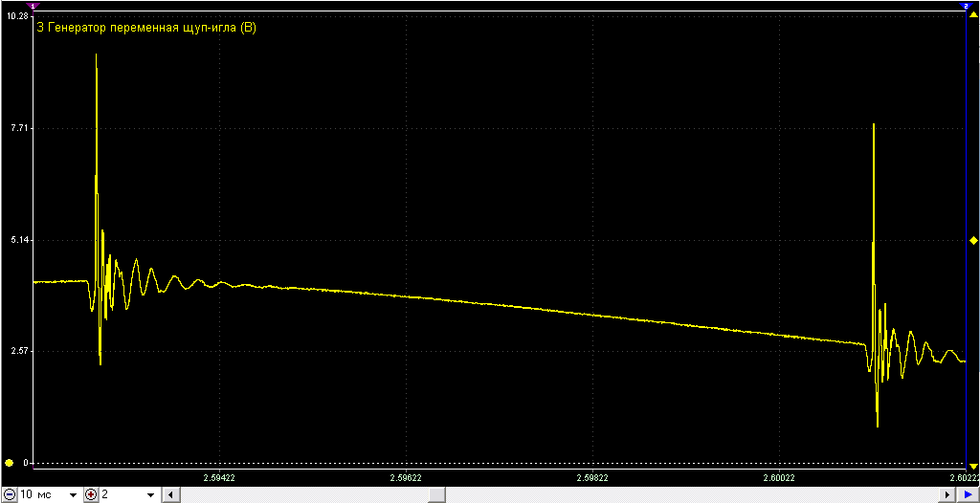Click the yellow down-arrow at bottom right edge
Screen dimensions: 980x503
(x=973, y=466)
